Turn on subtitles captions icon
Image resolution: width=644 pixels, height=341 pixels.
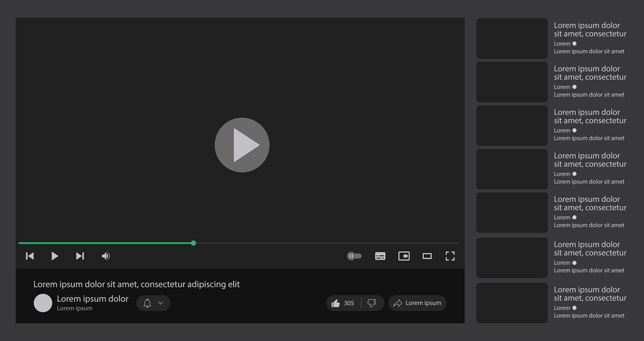point(380,256)
